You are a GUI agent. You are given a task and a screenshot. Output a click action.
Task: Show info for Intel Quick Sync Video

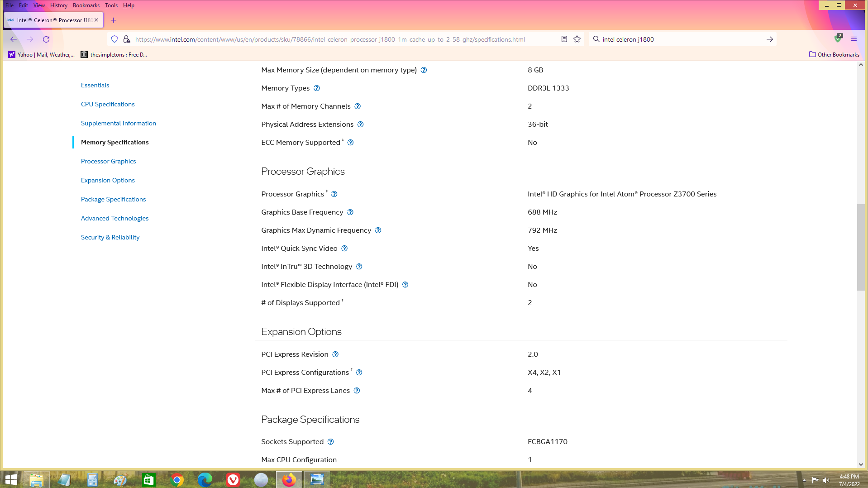tap(344, 249)
